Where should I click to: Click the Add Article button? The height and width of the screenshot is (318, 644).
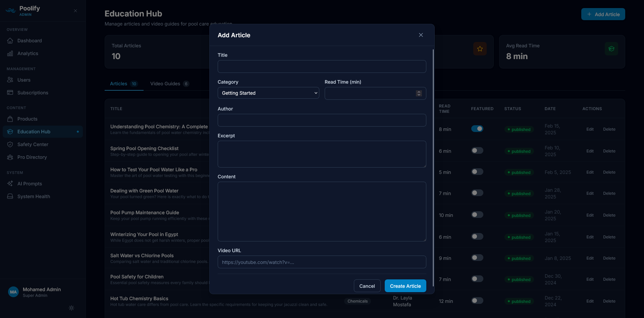click(x=603, y=14)
